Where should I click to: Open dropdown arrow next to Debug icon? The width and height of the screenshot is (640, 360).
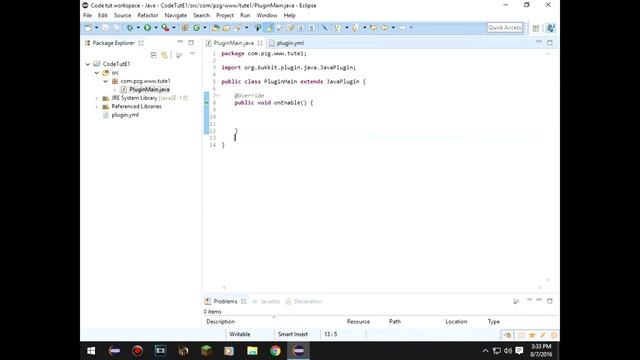[x=138, y=28]
